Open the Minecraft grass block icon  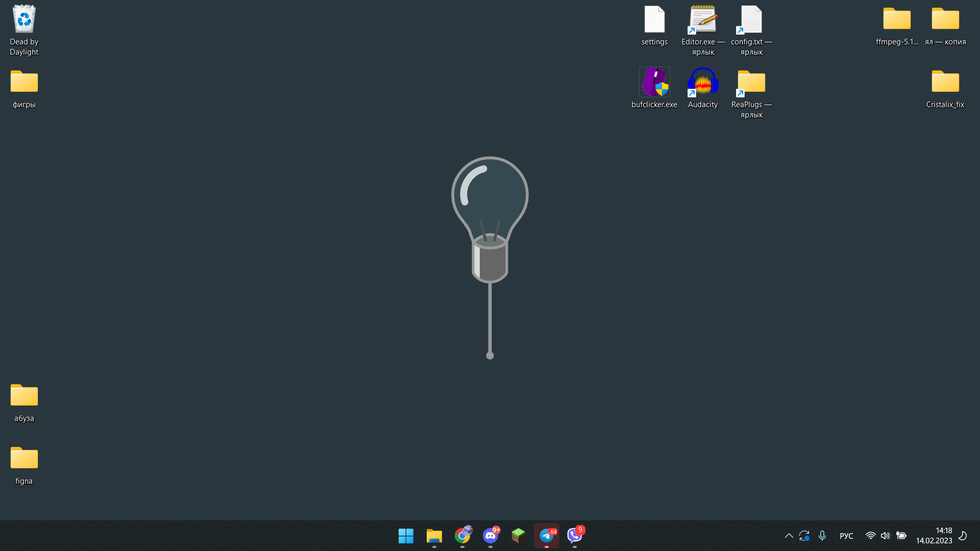point(519,536)
